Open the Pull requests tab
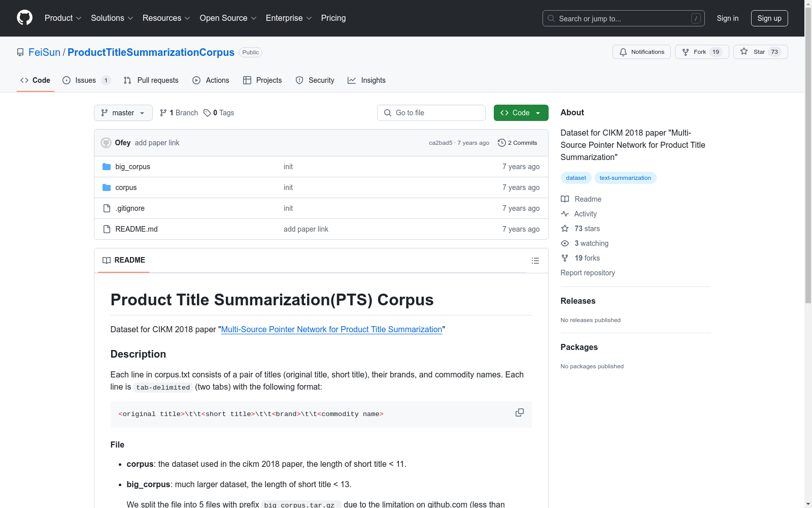This screenshot has width=812, height=508. [x=151, y=80]
